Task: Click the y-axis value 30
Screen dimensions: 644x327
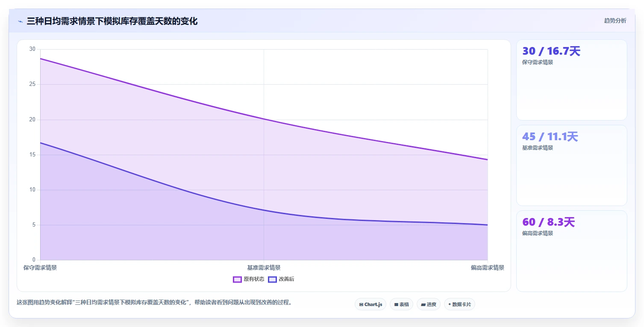Action: (x=32, y=49)
